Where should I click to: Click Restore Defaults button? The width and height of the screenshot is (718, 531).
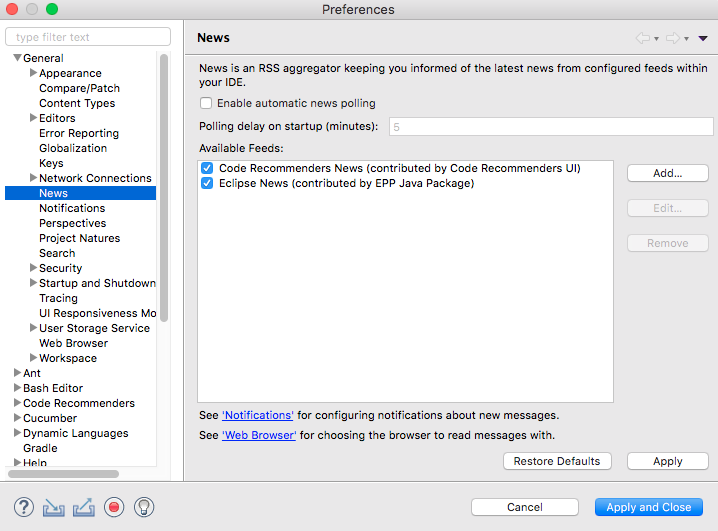coord(557,461)
